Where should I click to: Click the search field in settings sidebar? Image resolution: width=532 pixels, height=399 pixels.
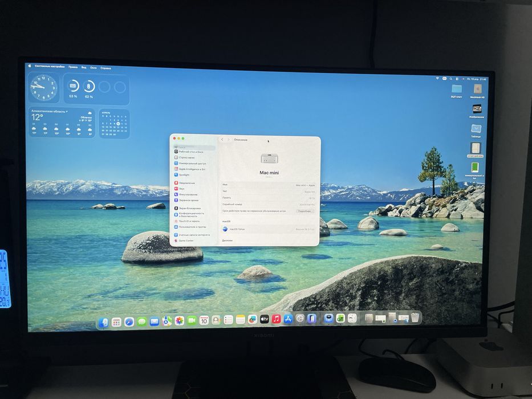tap(194, 148)
